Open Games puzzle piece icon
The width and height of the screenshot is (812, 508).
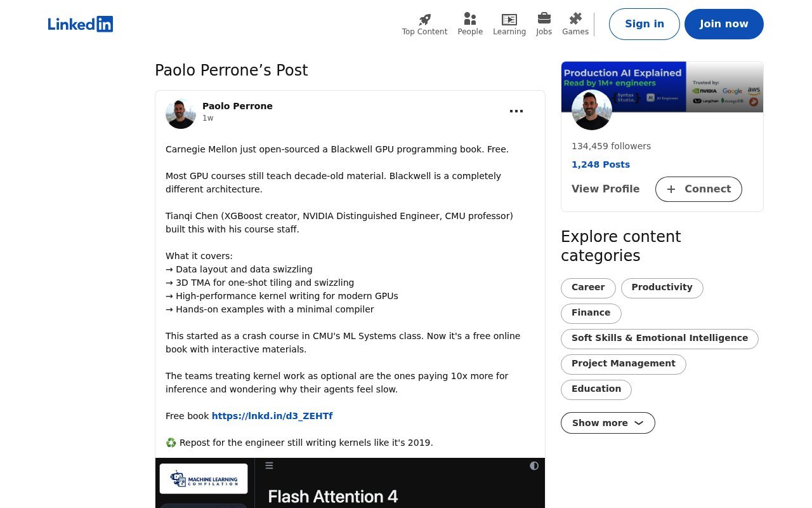pos(575,19)
